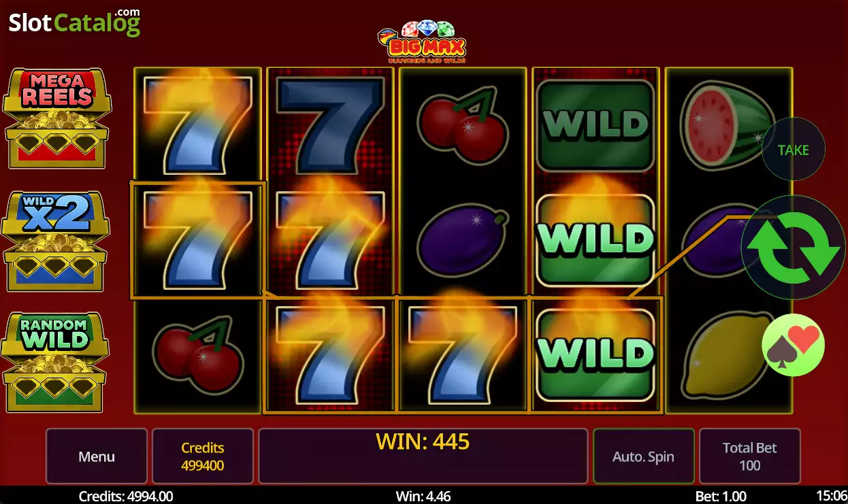The width and height of the screenshot is (848, 504).
Task: Click the dark blue 7 on reel two
Action: coord(331,126)
